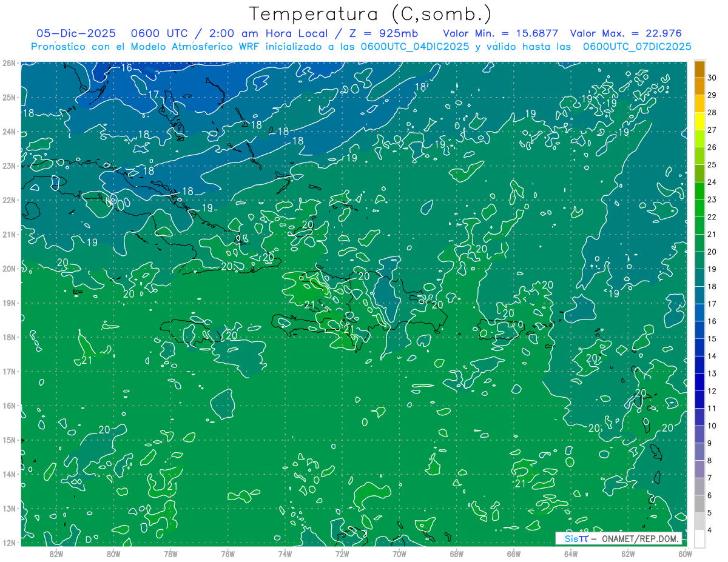Click 'Valor Min. = 15.6877' text

[x=500, y=33]
